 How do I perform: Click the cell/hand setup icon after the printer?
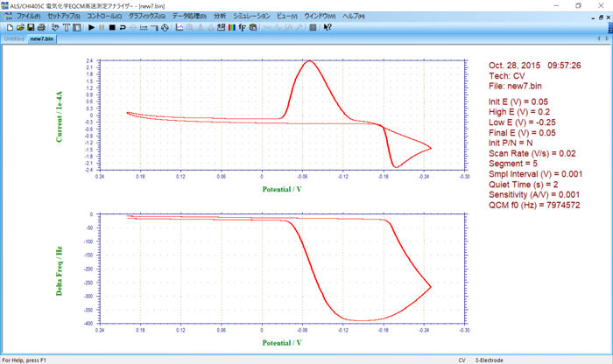(55, 27)
